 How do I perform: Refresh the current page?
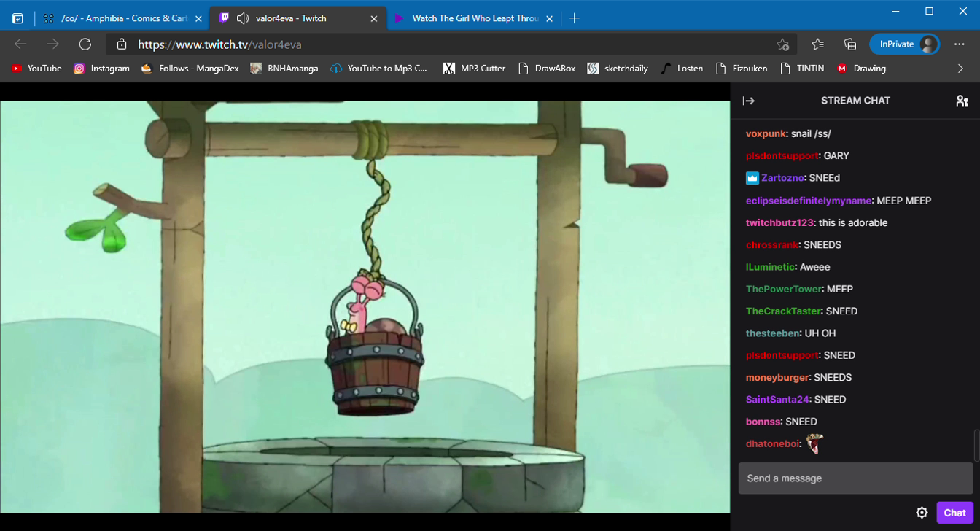click(85, 44)
